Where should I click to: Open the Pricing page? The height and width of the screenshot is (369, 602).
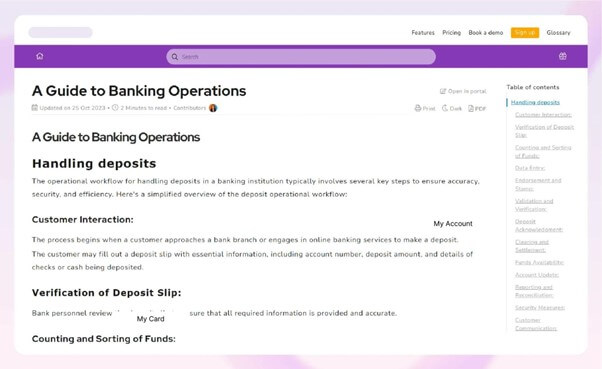(x=452, y=33)
